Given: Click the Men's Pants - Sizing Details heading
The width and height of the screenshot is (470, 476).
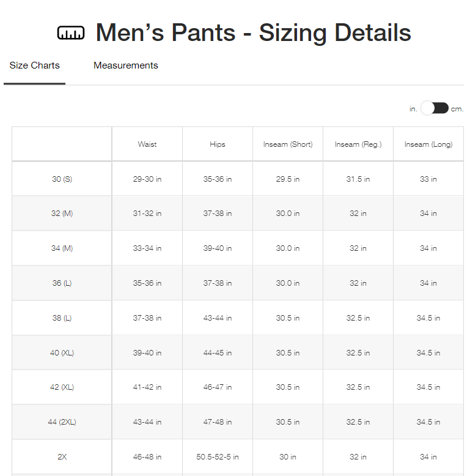Looking at the screenshot, I should click(x=253, y=33).
